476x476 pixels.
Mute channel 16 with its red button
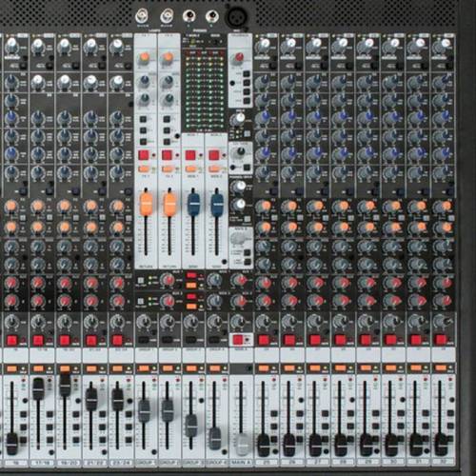11,340
